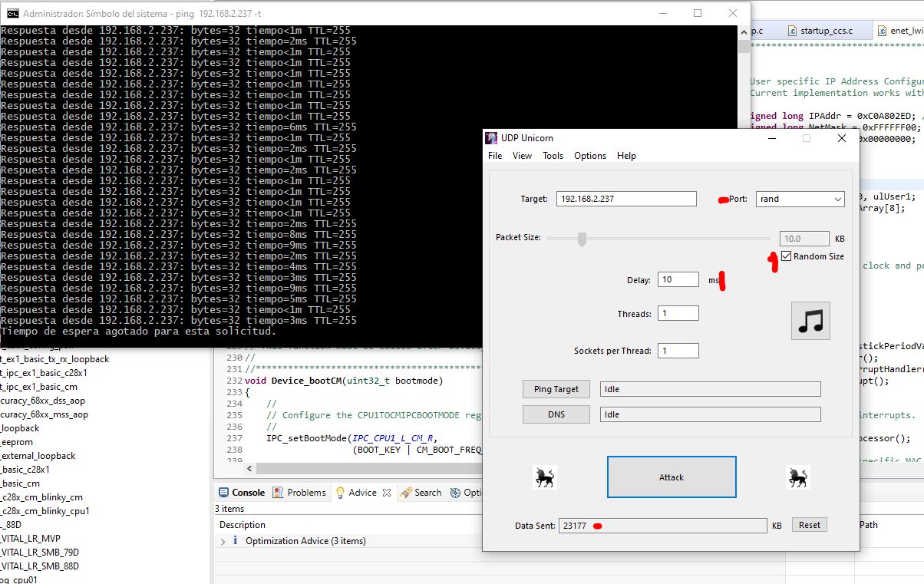
Task: Switch to the enet_lwi editor tab
Action: [899, 30]
